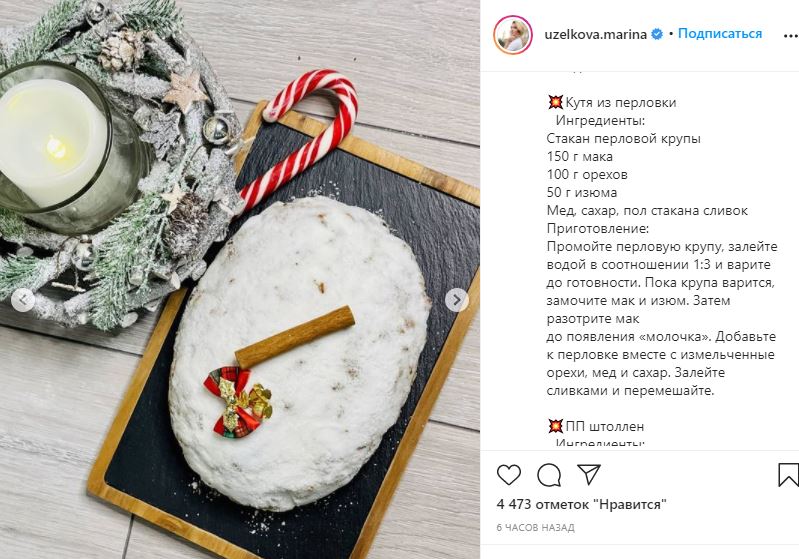Save post with the bookmark icon
The image size is (799, 559).
[788, 474]
